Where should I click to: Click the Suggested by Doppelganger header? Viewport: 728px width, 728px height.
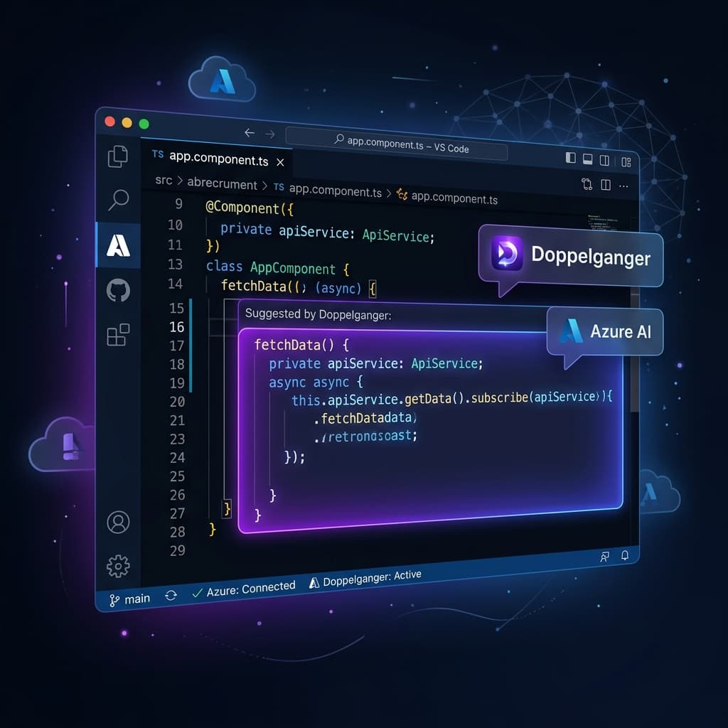[x=318, y=314]
